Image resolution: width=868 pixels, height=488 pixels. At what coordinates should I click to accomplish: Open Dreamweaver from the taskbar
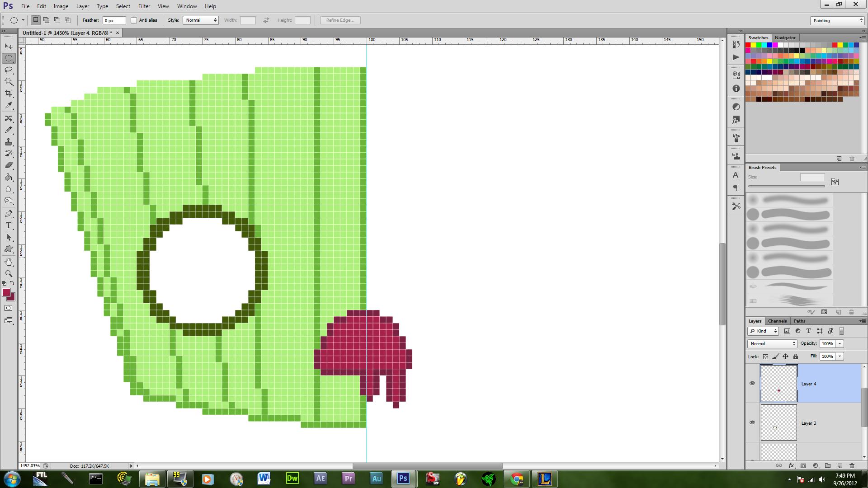point(292,479)
